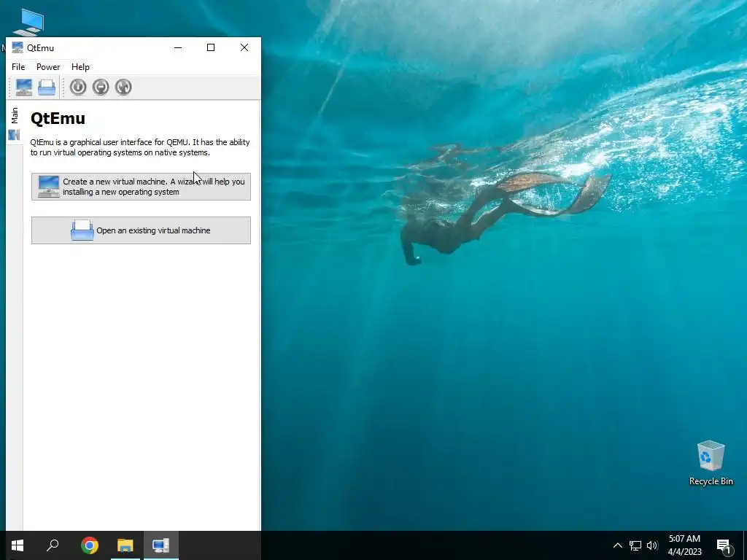
Task: Launch Google Chrome from taskbar
Action: click(x=90, y=545)
